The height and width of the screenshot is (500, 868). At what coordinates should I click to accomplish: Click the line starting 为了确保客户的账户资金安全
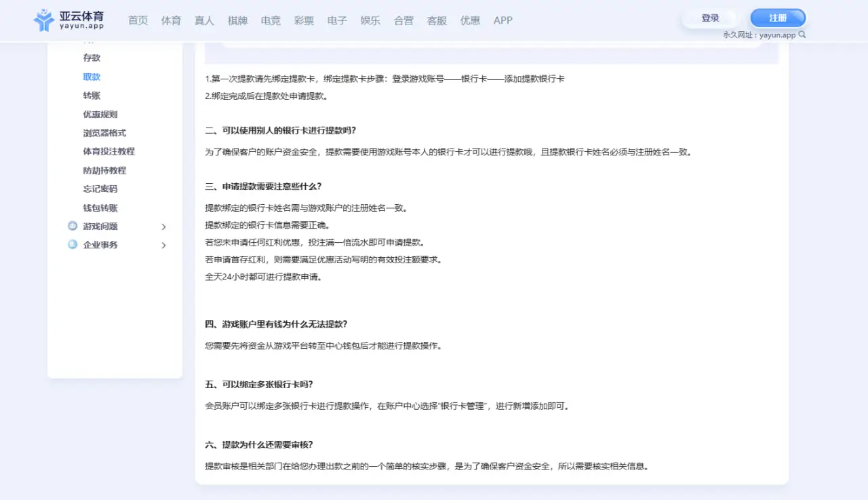tap(449, 152)
